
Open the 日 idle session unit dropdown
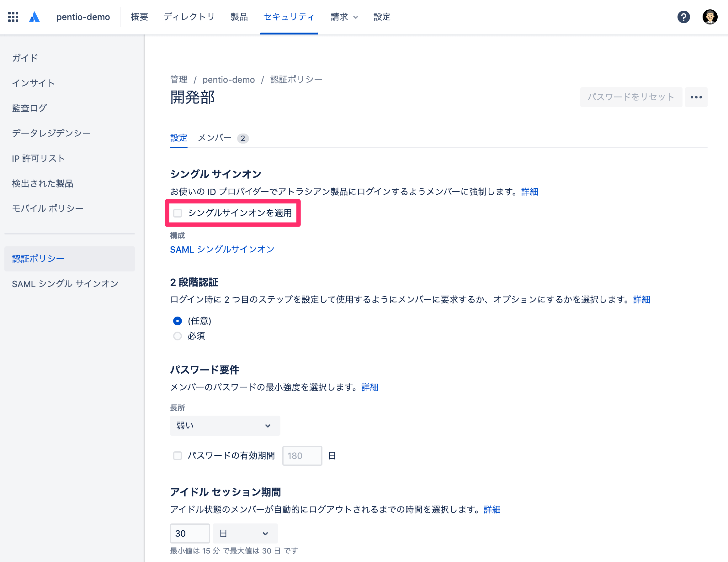point(245,534)
